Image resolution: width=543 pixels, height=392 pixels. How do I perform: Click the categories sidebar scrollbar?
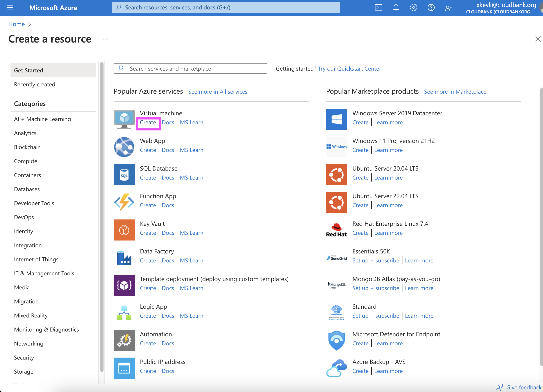(x=102, y=215)
